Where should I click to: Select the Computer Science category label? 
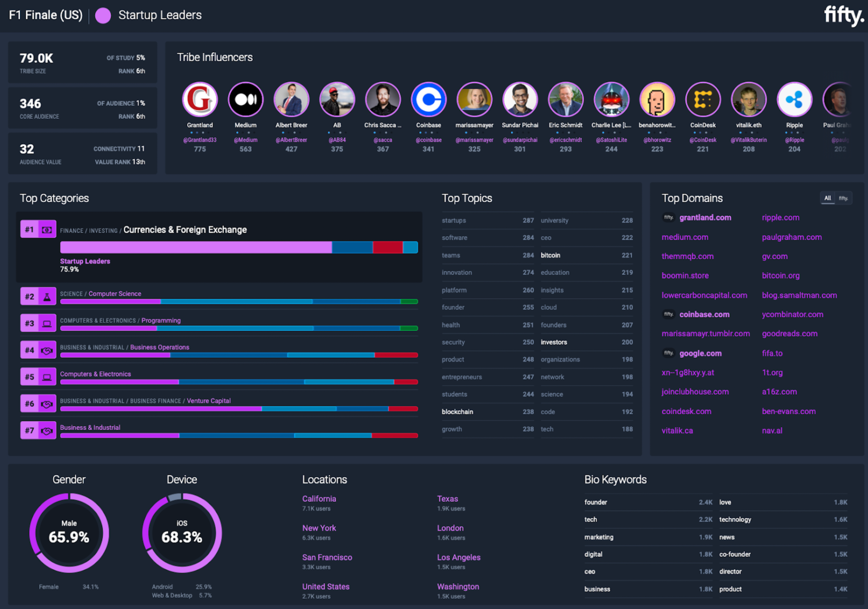pos(115,294)
